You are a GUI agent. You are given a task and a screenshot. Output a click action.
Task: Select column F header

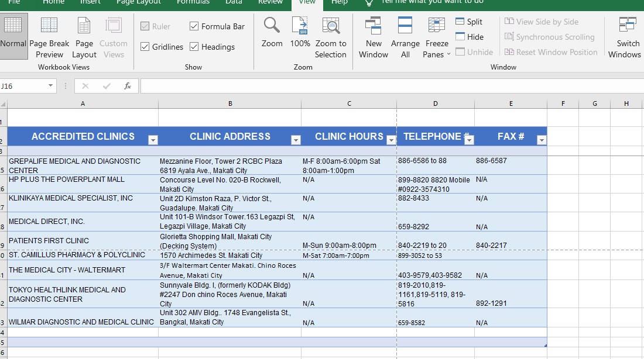(x=563, y=104)
